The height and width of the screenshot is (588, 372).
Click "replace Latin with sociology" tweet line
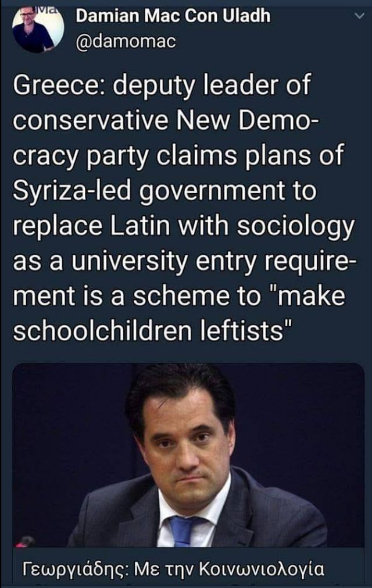click(184, 227)
